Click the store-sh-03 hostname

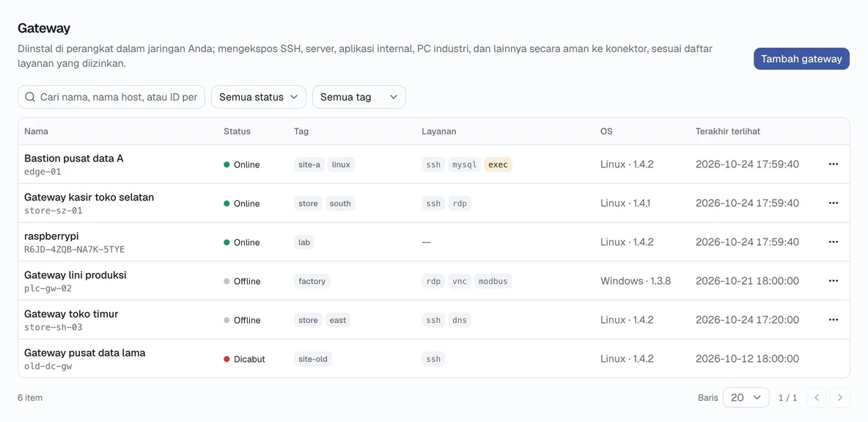click(53, 327)
